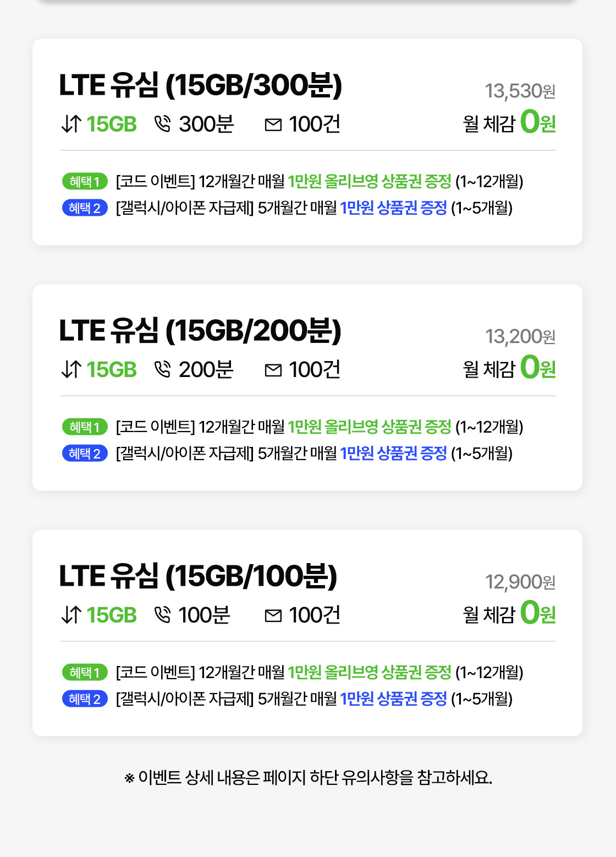Click the green 혜택1 badge in the 300분 plan

tap(85, 181)
